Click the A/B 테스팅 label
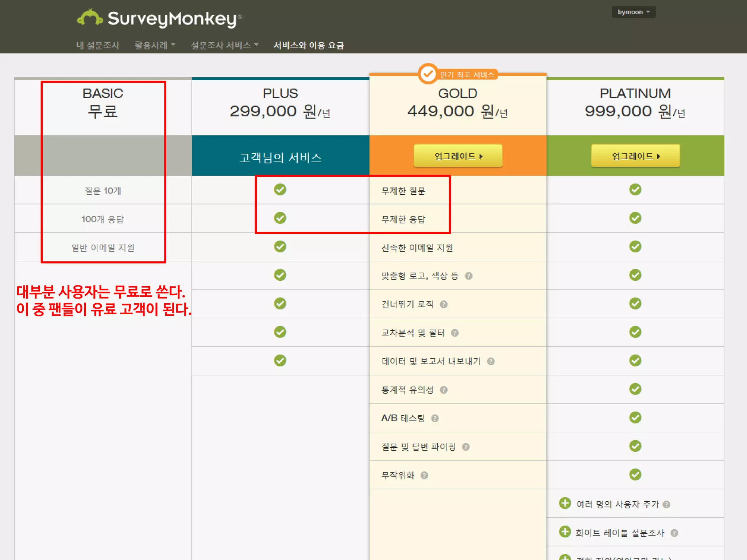 tap(403, 419)
